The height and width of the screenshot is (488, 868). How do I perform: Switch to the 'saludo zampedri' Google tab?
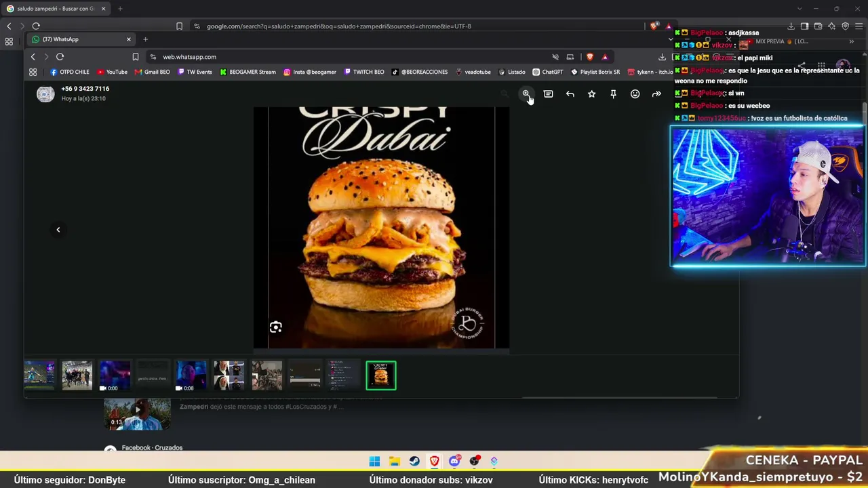[56, 9]
